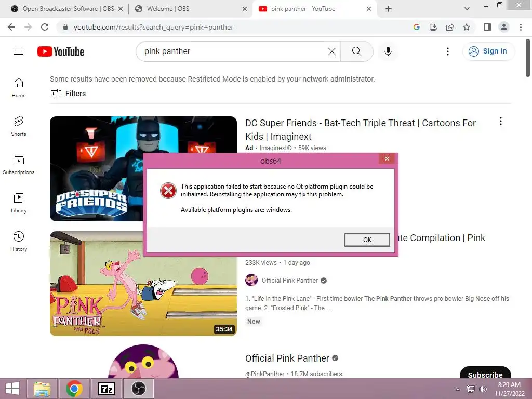Open the YouTube hamburger guide menu
This screenshot has width=532, height=399.
point(19,51)
